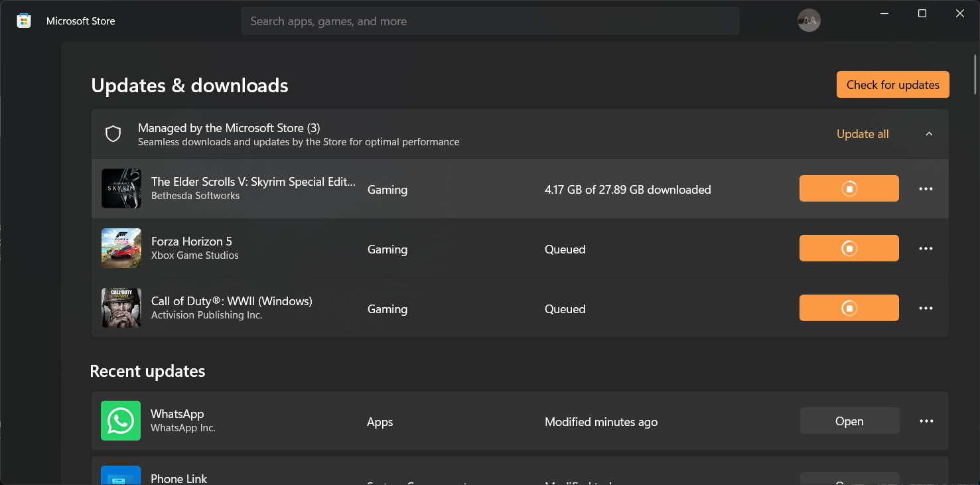980x485 pixels.
Task: Click the Updates & downloads heading
Action: [190, 86]
